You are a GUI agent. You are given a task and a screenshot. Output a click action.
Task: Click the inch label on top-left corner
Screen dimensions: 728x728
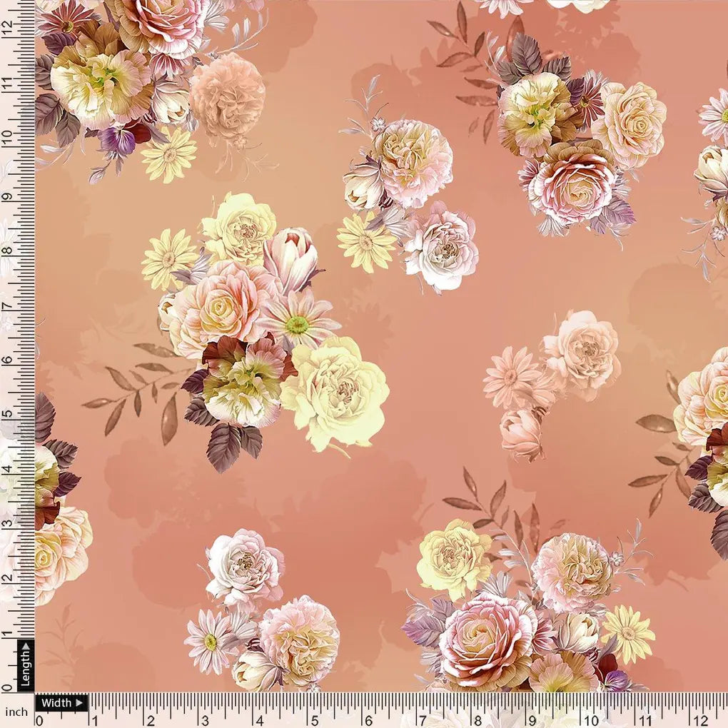(x=16, y=711)
